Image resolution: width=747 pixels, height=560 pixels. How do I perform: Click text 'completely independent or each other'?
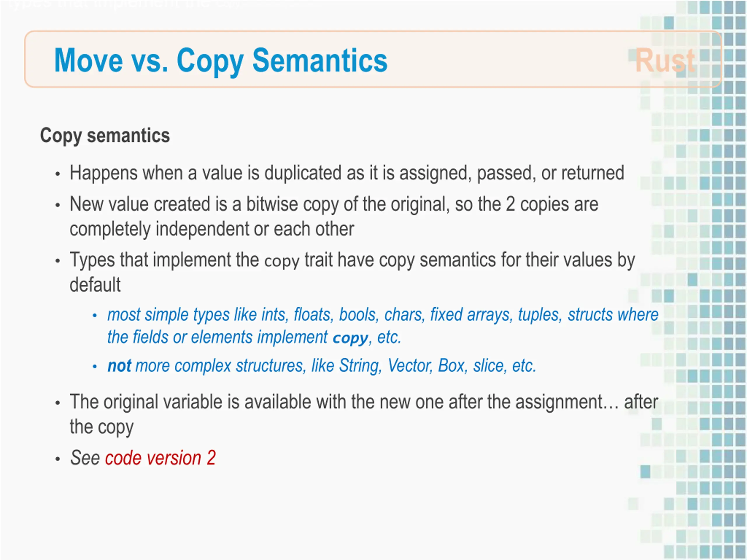pyautogui.click(x=212, y=230)
